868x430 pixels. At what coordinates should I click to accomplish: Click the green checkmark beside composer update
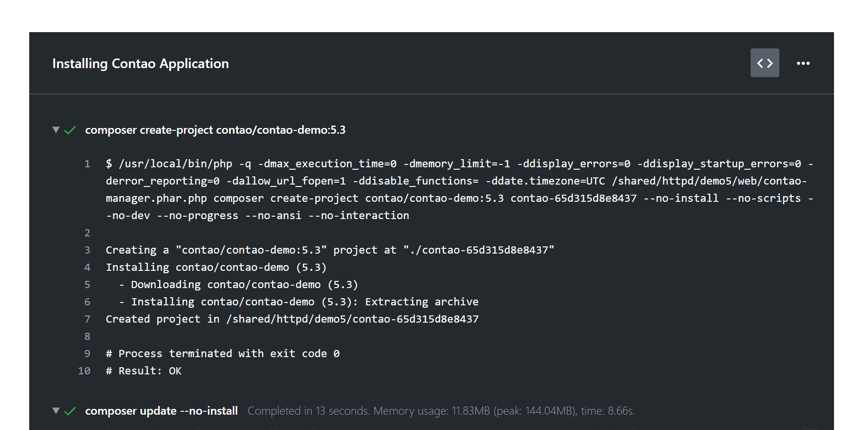pyautogui.click(x=70, y=411)
